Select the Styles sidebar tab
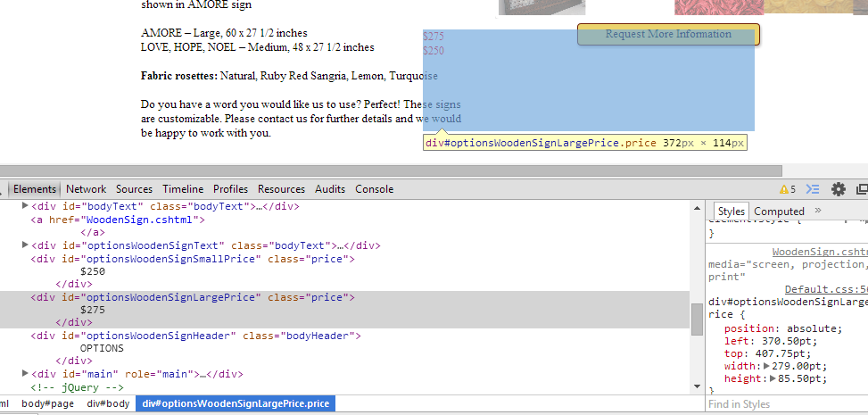 pos(732,212)
